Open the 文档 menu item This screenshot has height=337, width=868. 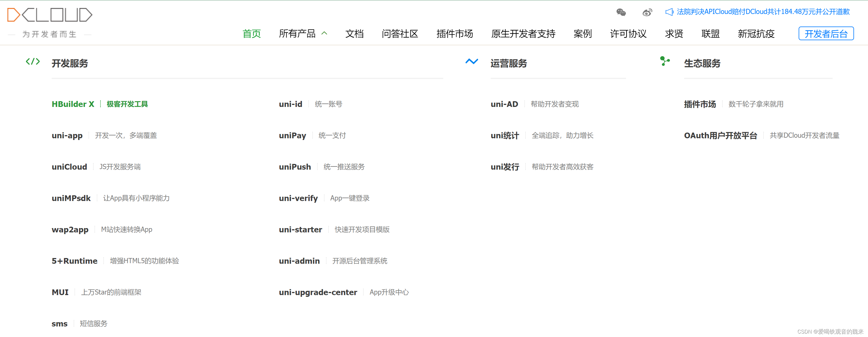pyautogui.click(x=355, y=34)
